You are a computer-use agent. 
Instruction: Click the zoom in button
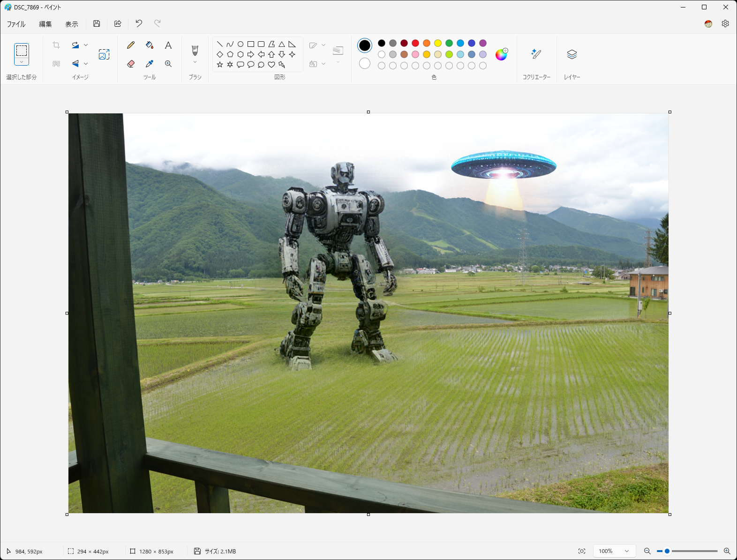[727, 551]
